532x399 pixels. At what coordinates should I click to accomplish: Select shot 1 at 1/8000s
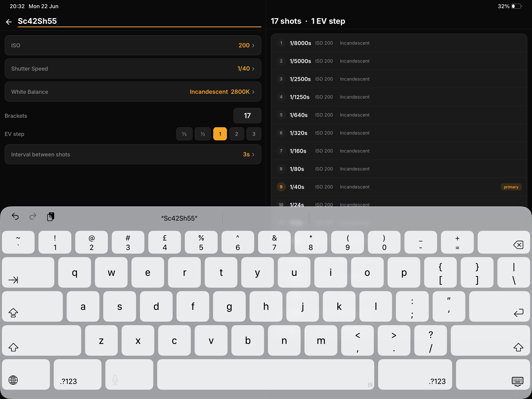[x=399, y=43]
